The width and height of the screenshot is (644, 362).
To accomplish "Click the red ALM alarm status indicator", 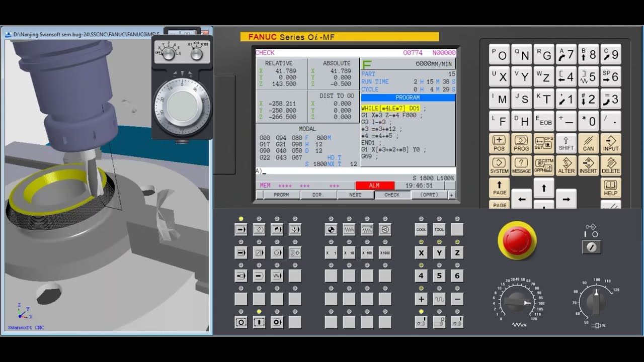I will 374,186.
